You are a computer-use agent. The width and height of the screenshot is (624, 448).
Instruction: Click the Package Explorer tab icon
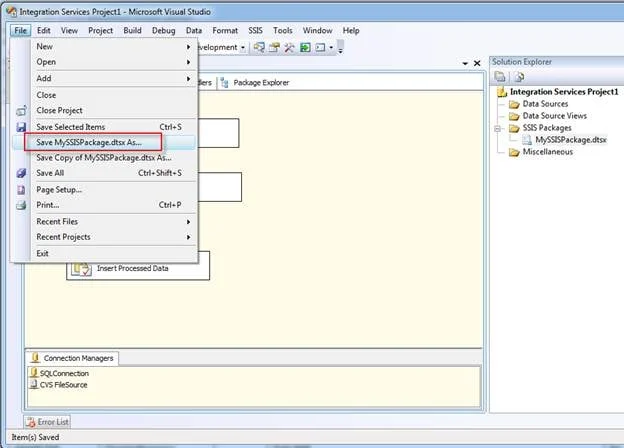pos(224,83)
